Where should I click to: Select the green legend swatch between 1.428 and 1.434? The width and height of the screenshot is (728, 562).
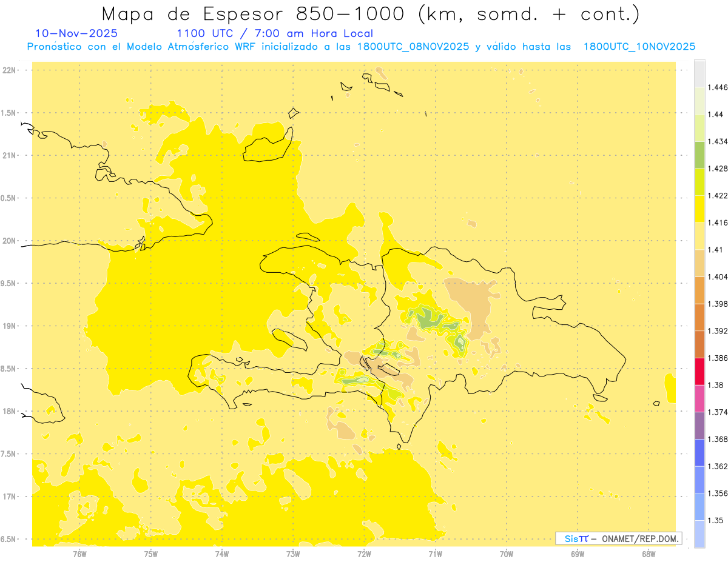[x=699, y=155]
